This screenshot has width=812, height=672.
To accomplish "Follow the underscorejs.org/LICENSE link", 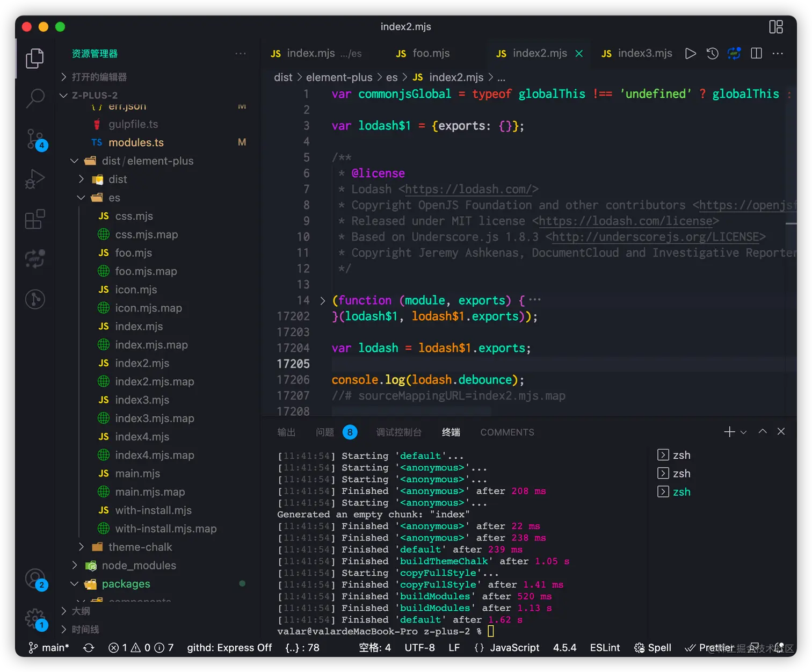I will (x=655, y=237).
